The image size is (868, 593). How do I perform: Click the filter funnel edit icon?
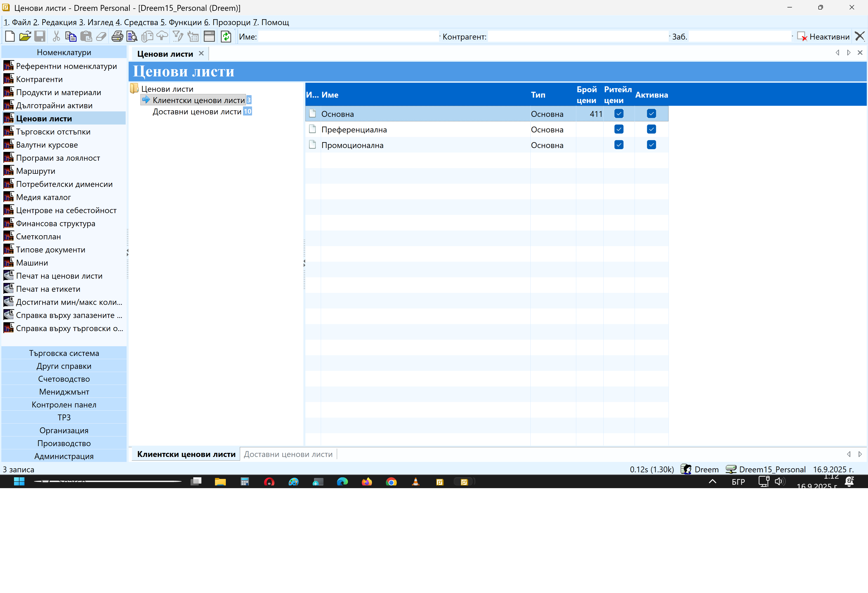[x=178, y=37]
